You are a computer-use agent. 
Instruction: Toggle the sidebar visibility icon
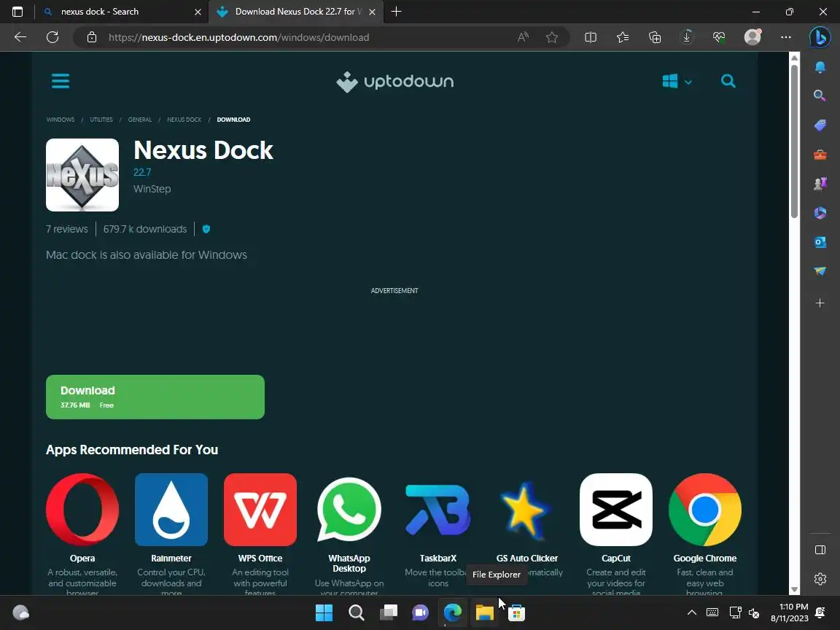(820, 550)
